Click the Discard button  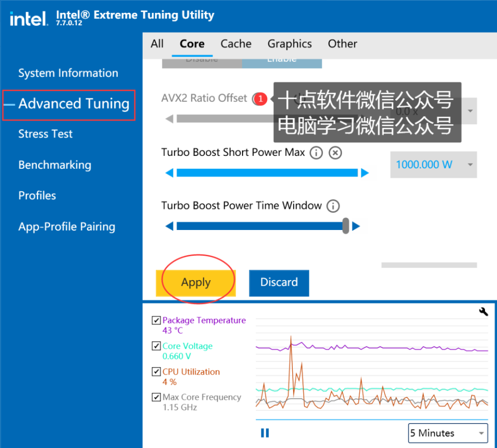pyautogui.click(x=279, y=283)
